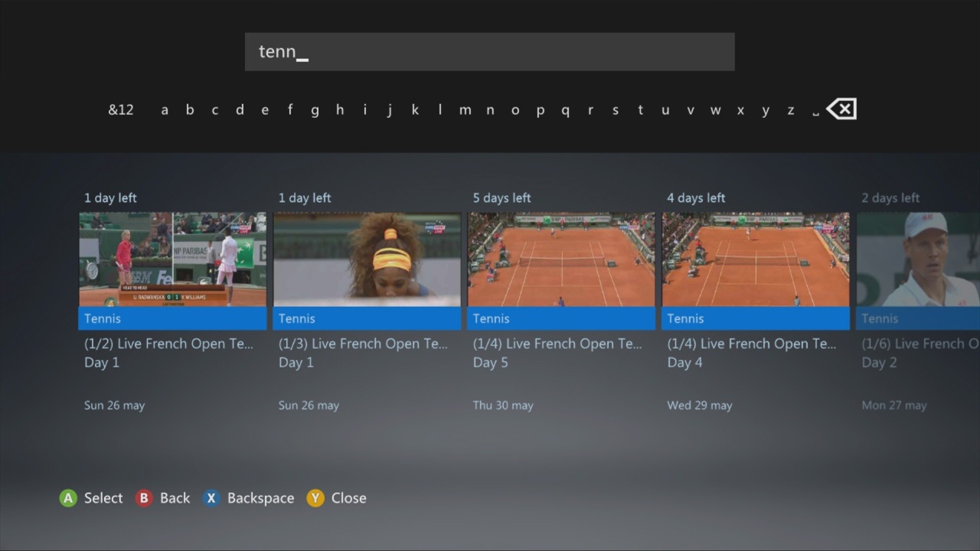The width and height of the screenshot is (980, 551).
Task: Pick letter m on the keyboard row
Action: tap(465, 110)
